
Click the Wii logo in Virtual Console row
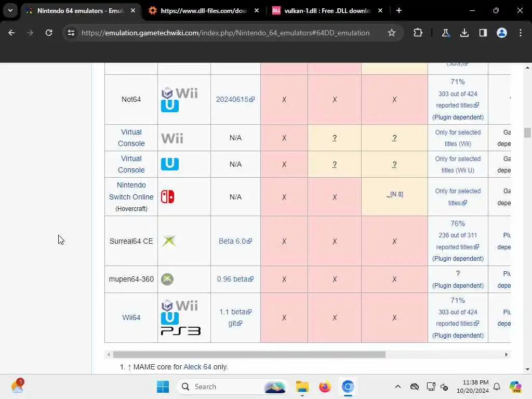point(172,138)
